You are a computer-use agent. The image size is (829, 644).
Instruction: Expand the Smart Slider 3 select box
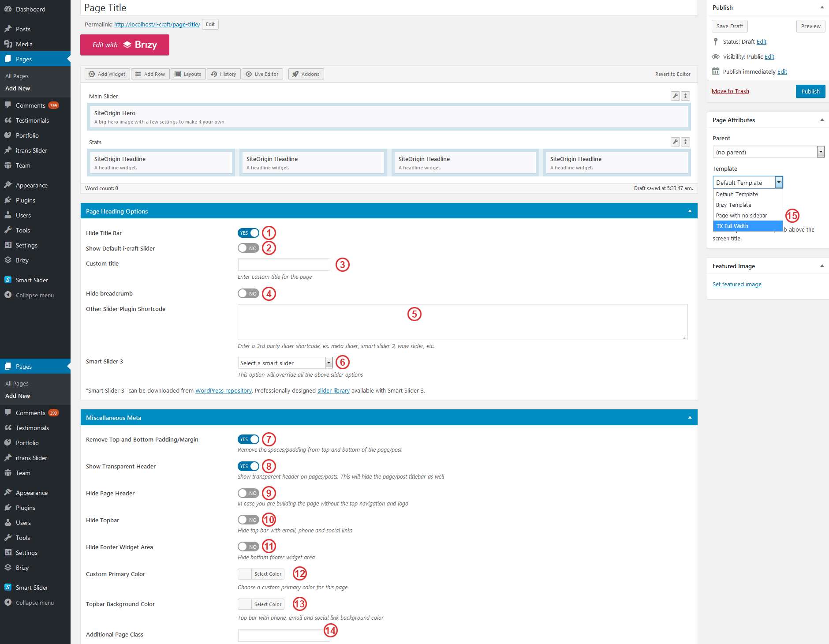point(285,363)
